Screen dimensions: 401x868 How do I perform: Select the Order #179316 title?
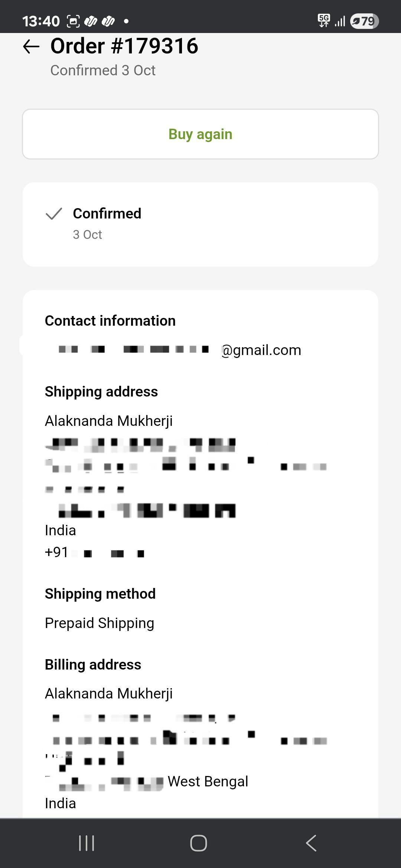click(124, 46)
